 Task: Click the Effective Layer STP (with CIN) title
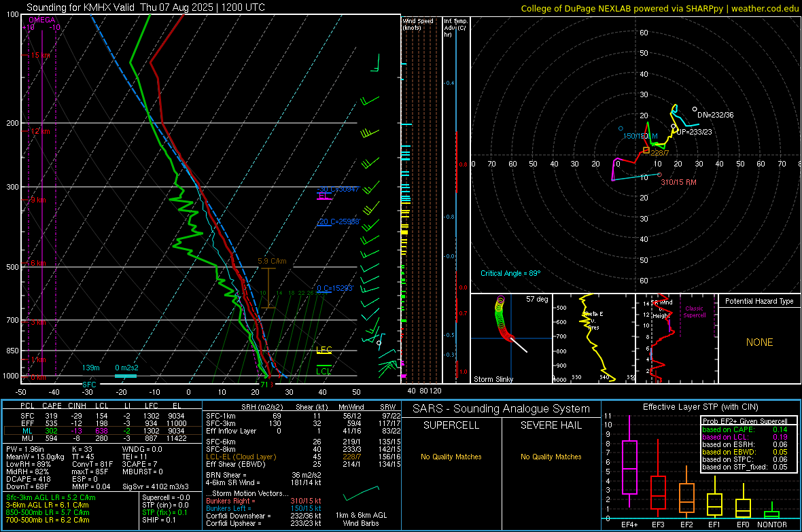coord(700,407)
